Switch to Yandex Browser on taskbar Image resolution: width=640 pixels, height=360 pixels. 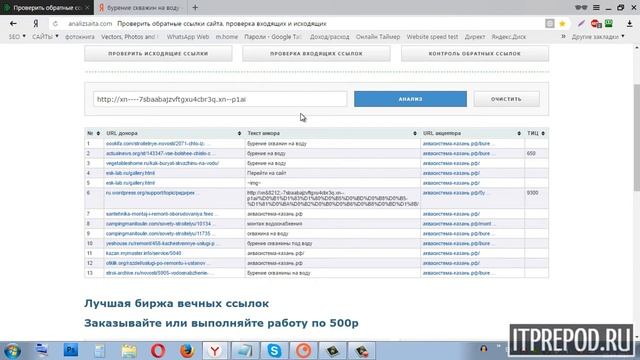click(x=215, y=351)
